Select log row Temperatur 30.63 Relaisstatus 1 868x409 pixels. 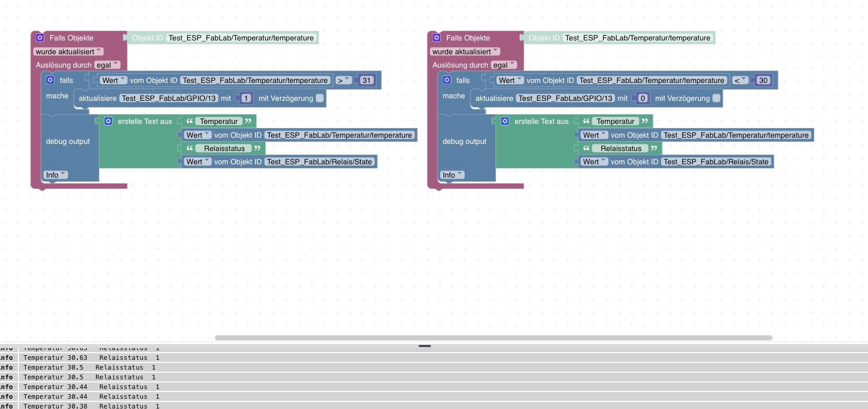pos(434,357)
